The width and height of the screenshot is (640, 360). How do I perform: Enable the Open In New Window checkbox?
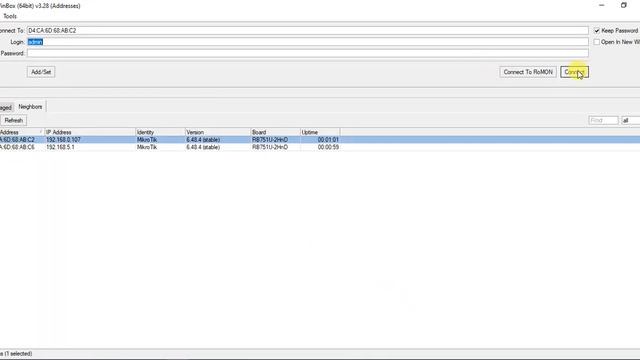[x=597, y=42]
